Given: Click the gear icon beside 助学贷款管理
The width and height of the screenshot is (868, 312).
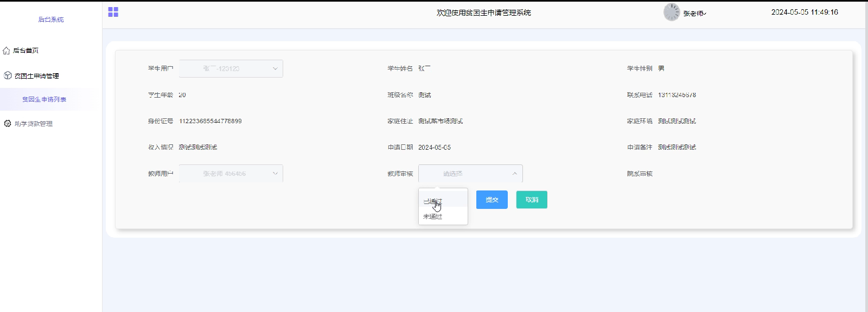Looking at the screenshot, I should point(8,124).
